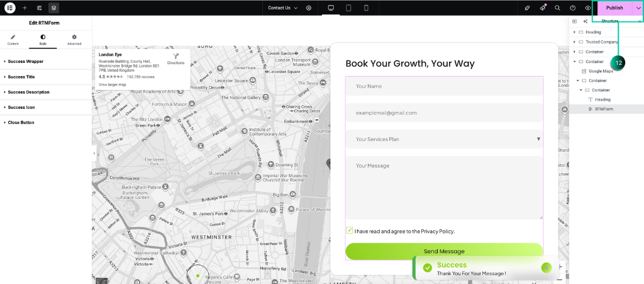Open Site Settings sliders icon
The image size is (644, 284).
pyautogui.click(x=39, y=8)
